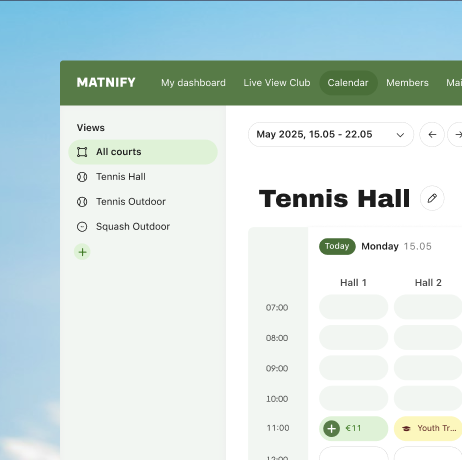Click the Tennis Hall ball icon
Image resolution: width=462 pixels, height=460 pixels.
point(82,177)
